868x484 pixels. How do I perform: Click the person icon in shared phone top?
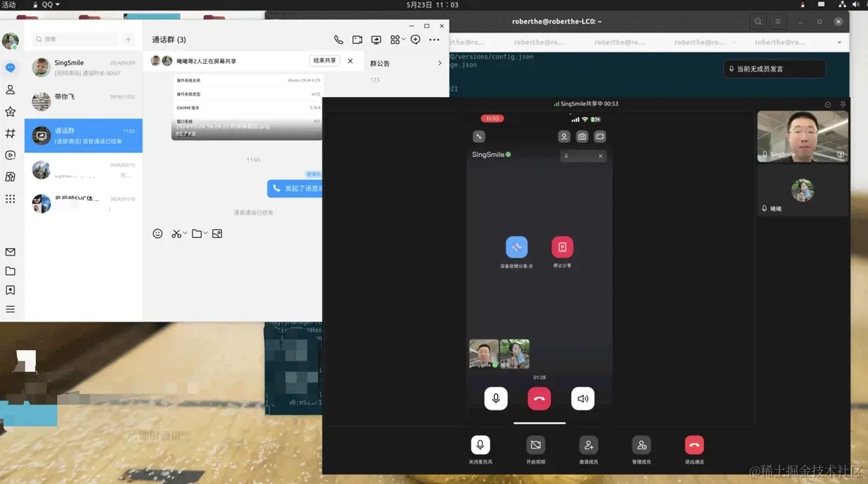(x=564, y=137)
